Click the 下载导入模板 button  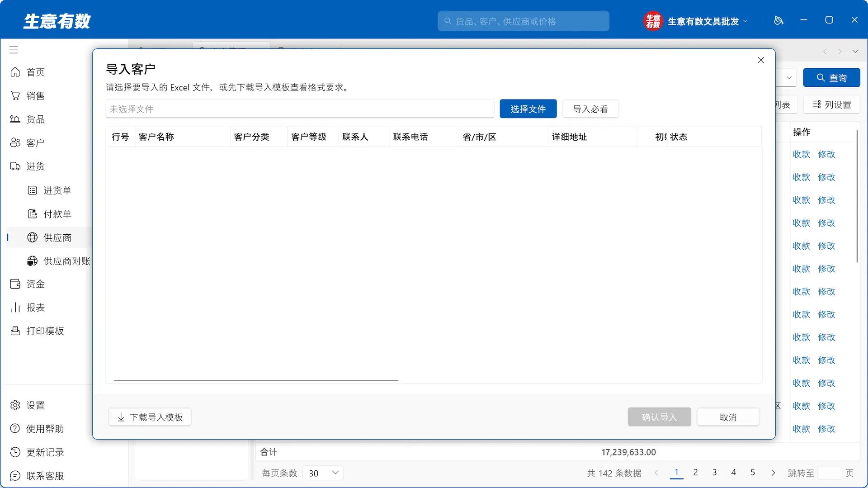coord(150,417)
